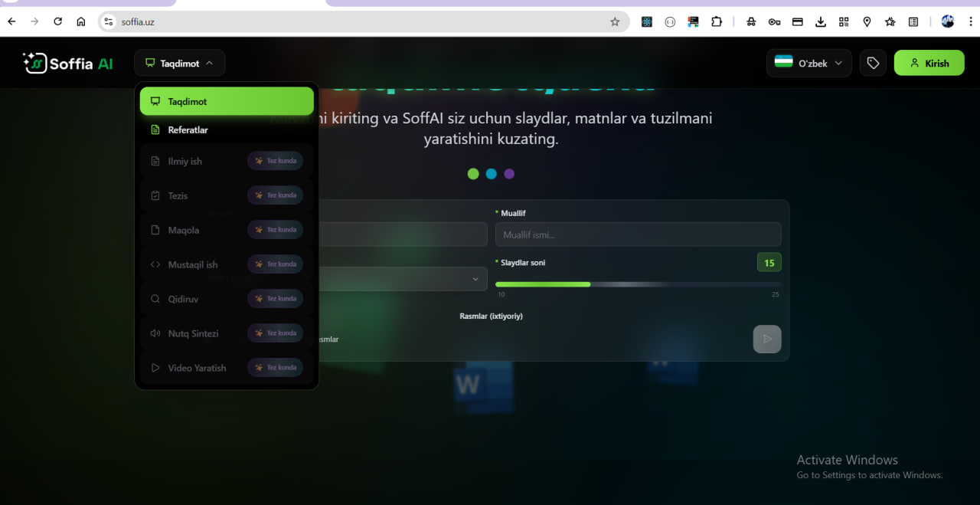Click the Soffia AI logo
This screenshot has width=980, height=505.
67,63
